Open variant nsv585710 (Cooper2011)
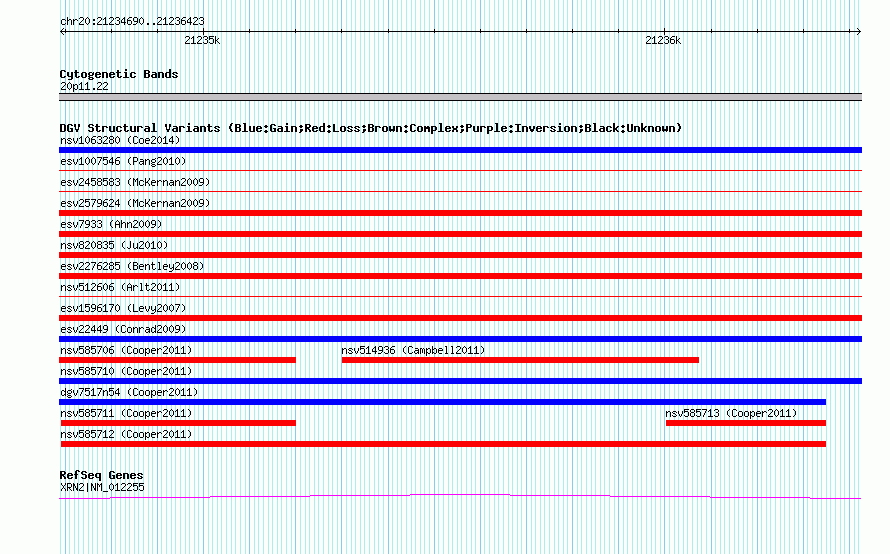The image size is (890, 554). pos(126,371)
